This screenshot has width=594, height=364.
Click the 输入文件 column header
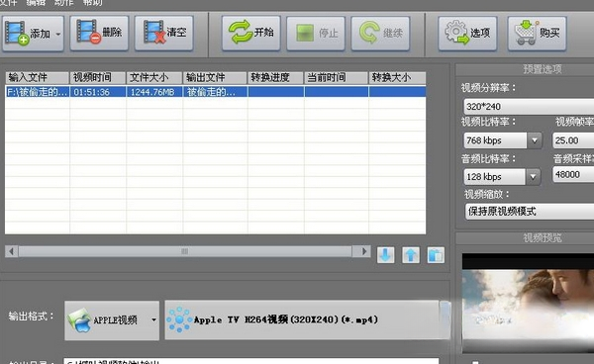pyautogui.click(x=38, y=77)
